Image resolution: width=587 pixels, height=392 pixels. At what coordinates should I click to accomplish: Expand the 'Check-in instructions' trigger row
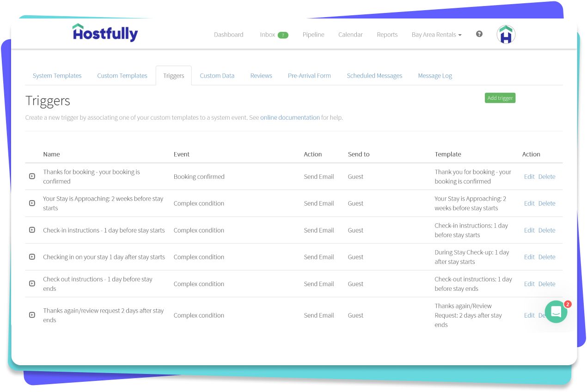32,230
